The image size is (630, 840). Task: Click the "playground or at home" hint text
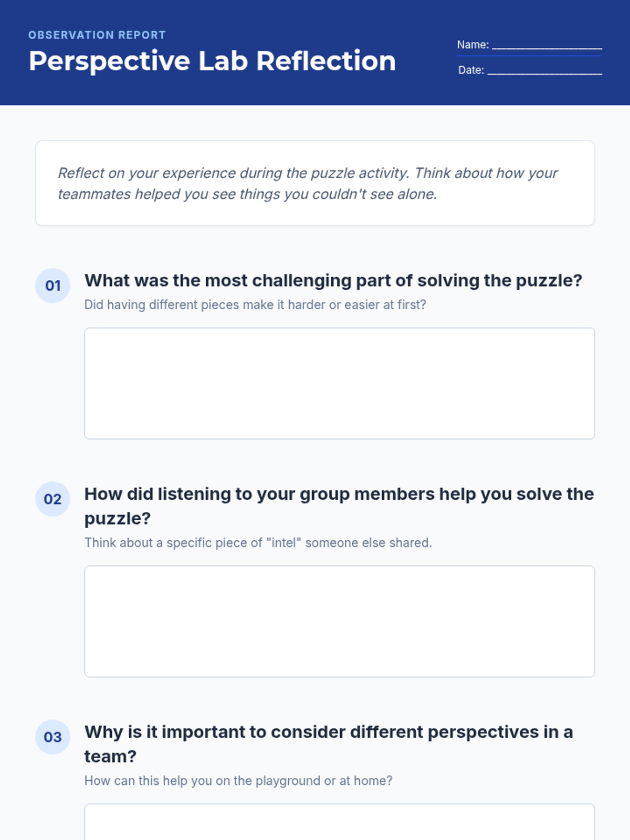click(x=238, y=781)
